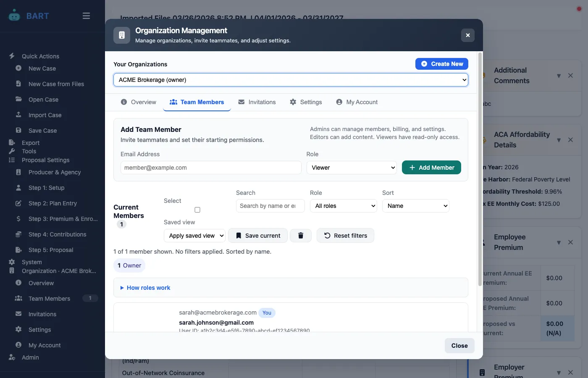Open the Apply saved view dropdown
Image resolution: width=588 pixels, height=378 pixels.
click(x=194, y=236)
